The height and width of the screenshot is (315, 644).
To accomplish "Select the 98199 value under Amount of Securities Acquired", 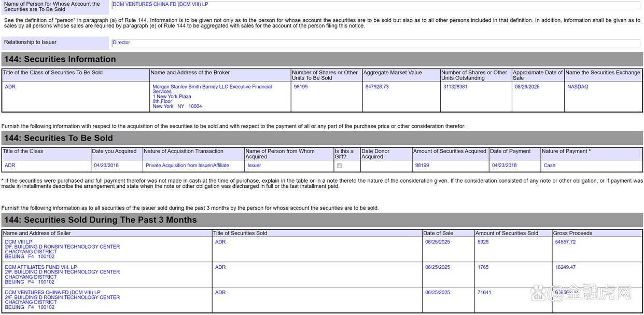I will click(422, 166).
